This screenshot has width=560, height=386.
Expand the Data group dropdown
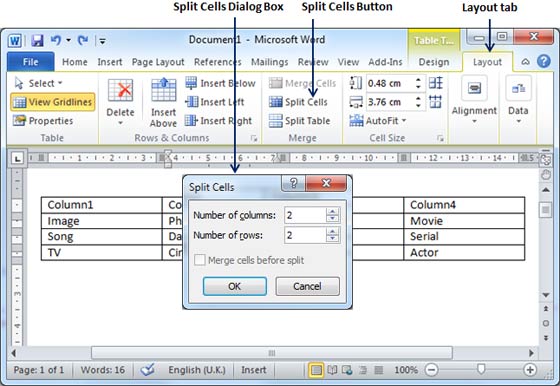(518, 101)
